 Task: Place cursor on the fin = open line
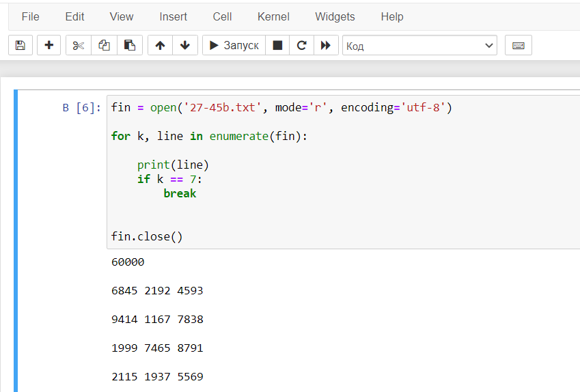pos(281,108)
